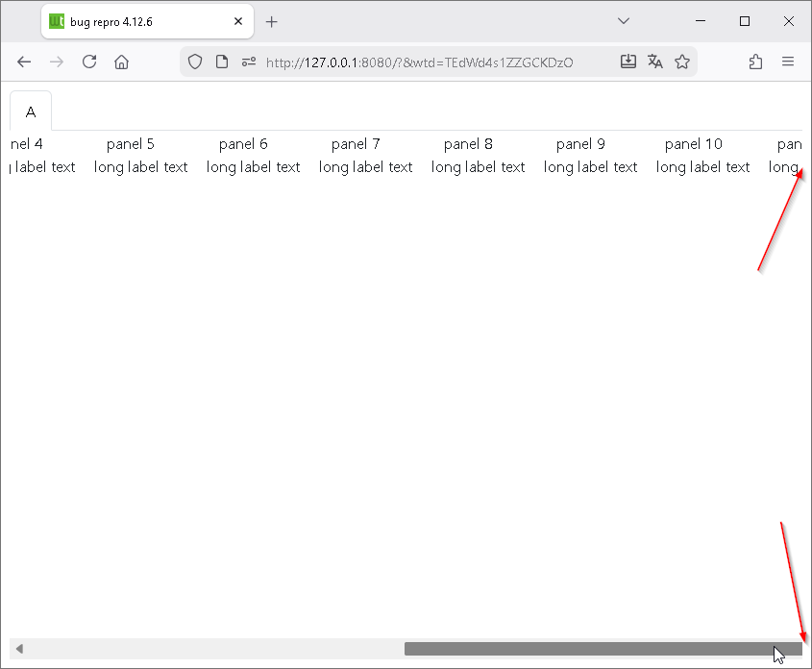The height and width of the screenshot is (669, 812).
Task: Close the bug repro 4.12.6 tab
Action: pos(238,21)
